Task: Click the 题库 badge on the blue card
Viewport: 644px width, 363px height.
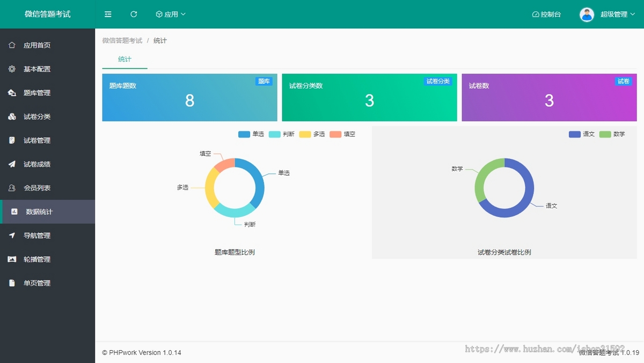Action: pyautogui.click(x=264, y=82)
